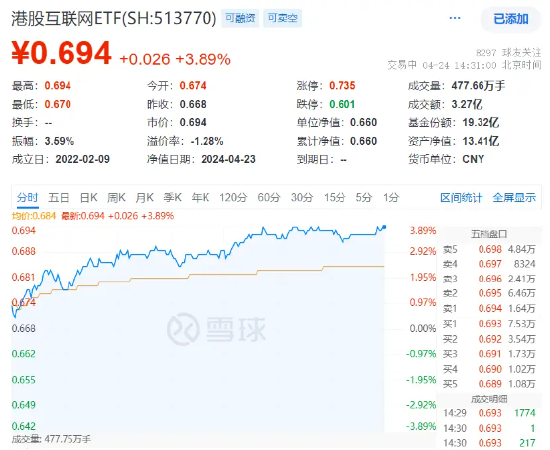This screenshot has height=450, width=550.
Task: Click the 买5 order row at 0.689
Action: [x=489, y=384]
